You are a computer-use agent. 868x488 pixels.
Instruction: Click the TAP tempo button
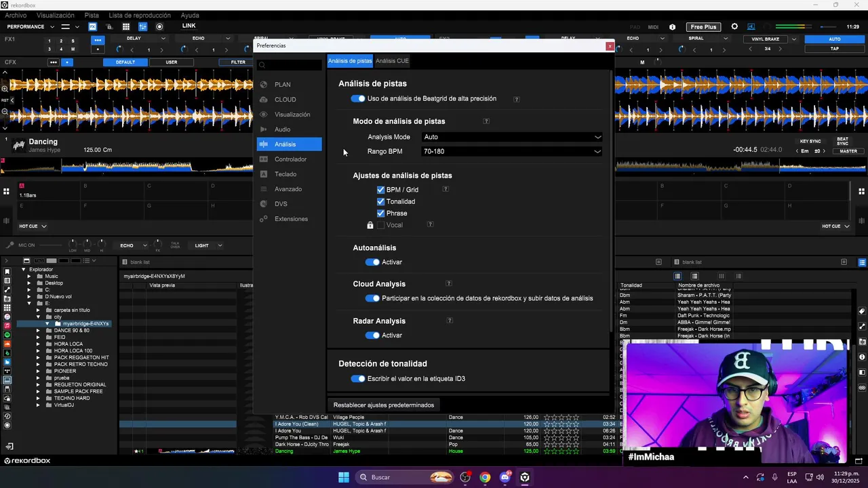click(x=835, y=49)
